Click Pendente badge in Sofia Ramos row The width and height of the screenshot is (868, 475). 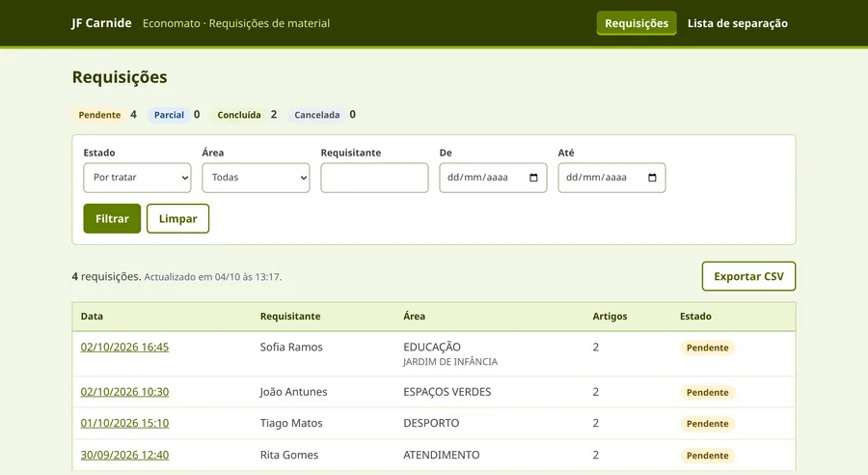coord(708,348)
